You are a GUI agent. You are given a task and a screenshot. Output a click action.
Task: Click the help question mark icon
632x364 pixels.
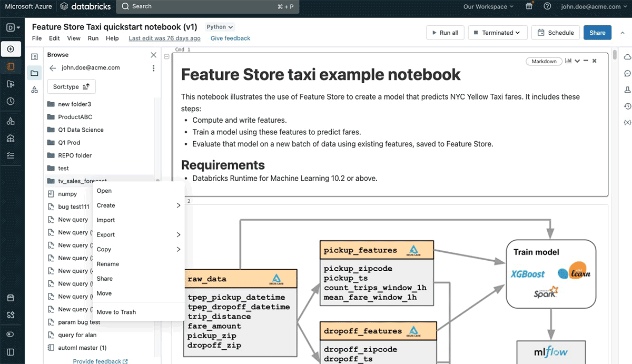tap(547, 7)
